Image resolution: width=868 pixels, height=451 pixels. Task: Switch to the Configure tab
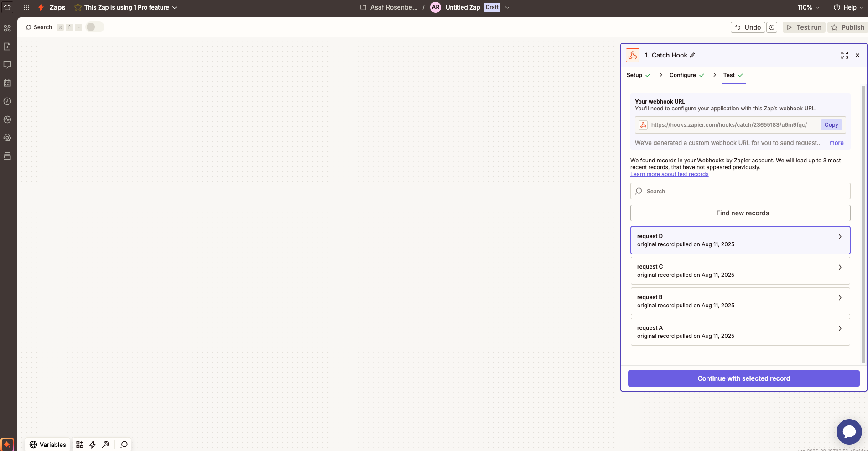686,75
